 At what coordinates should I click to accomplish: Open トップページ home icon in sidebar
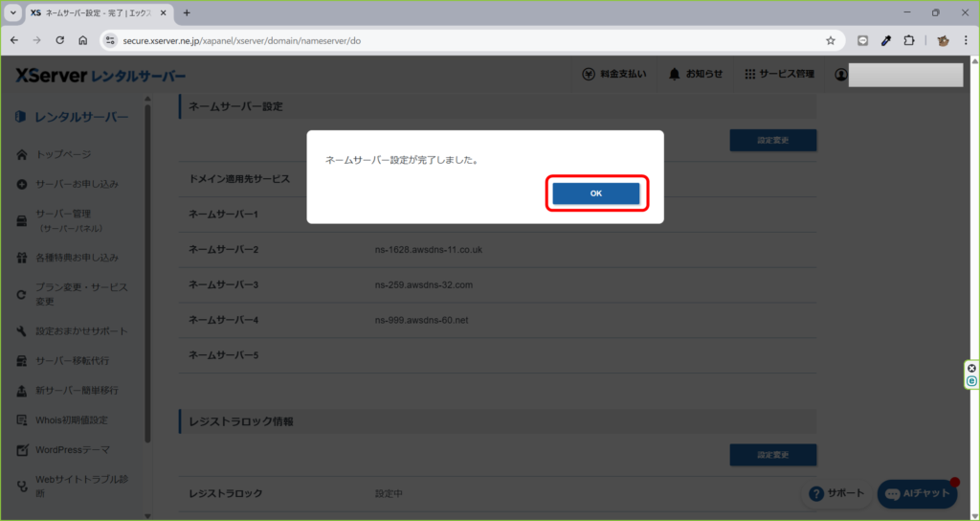coord(22,154)
